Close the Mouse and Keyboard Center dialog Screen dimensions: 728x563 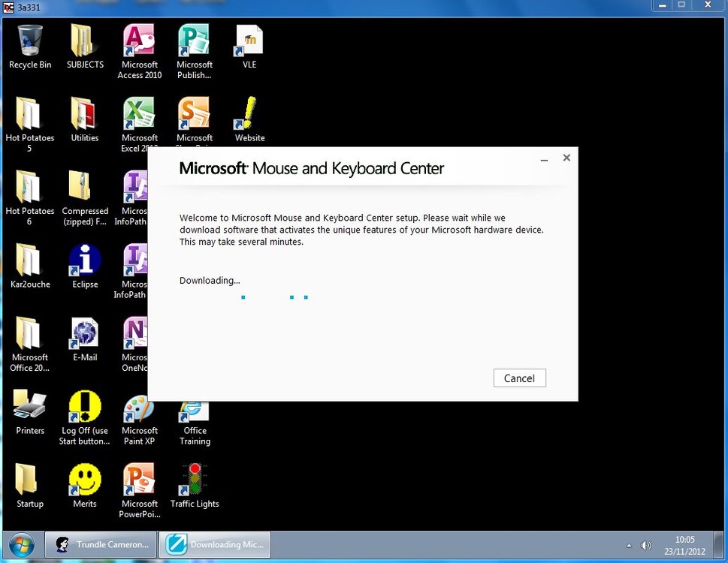tap(566, 158)
